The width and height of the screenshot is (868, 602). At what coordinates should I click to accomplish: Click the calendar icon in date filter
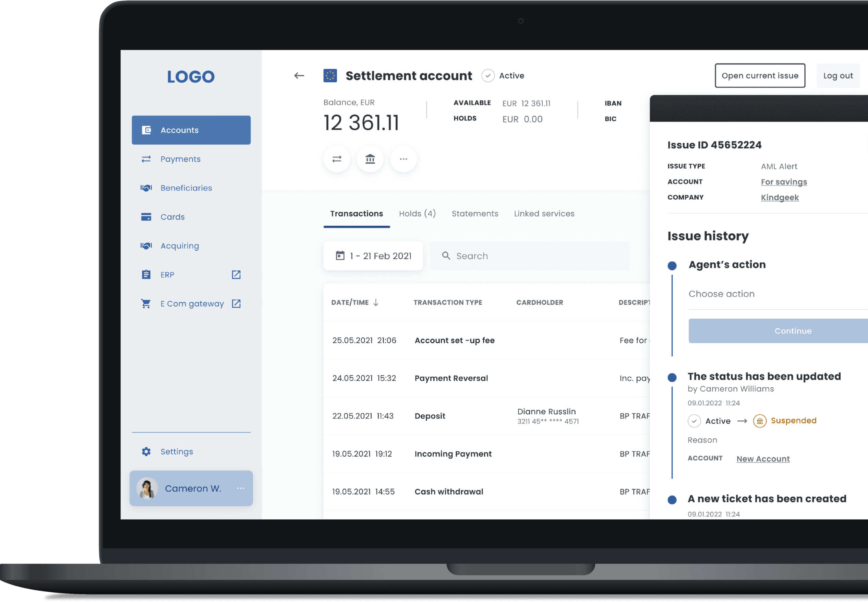[340, 256]
